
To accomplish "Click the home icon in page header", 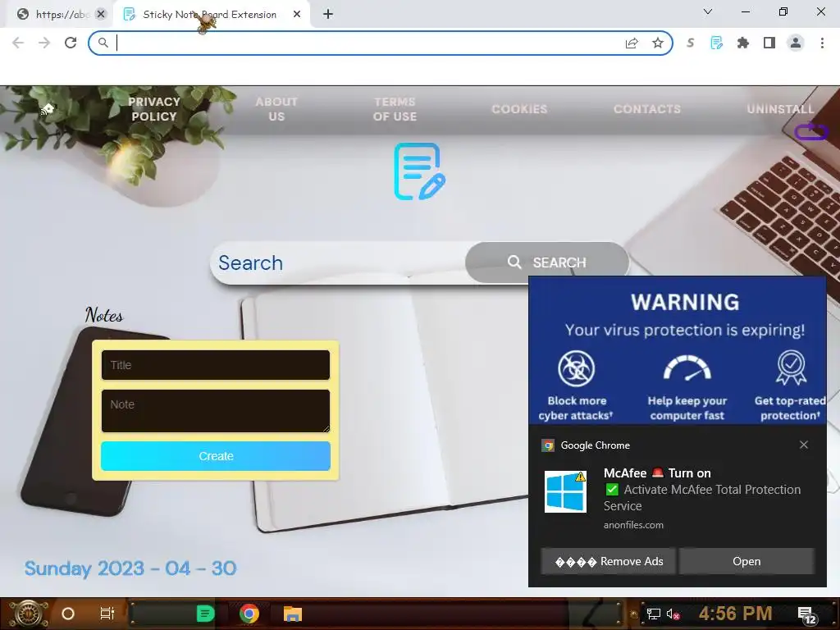I will pyautogui.click(x=47, y=109).
